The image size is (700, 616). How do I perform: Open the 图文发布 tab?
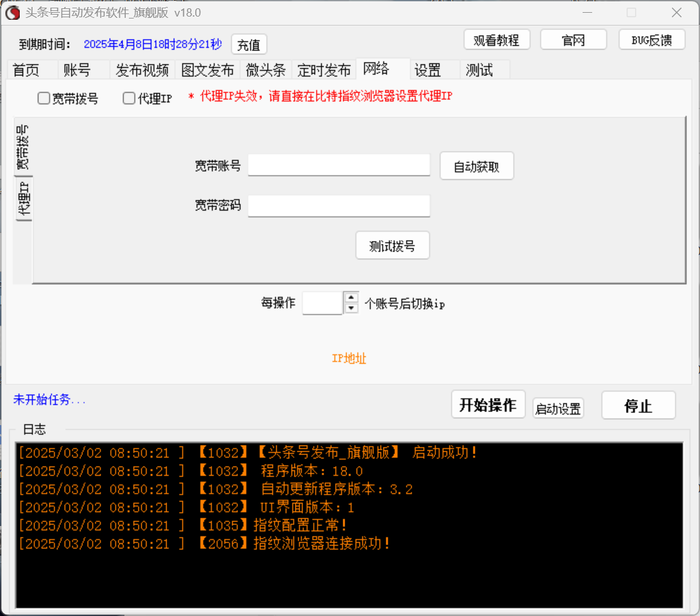208,70
